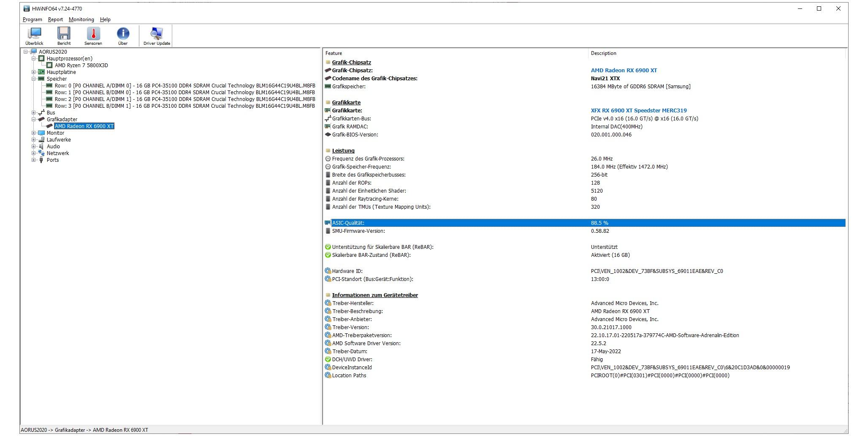Open the Help menu

tap(105, 19)
